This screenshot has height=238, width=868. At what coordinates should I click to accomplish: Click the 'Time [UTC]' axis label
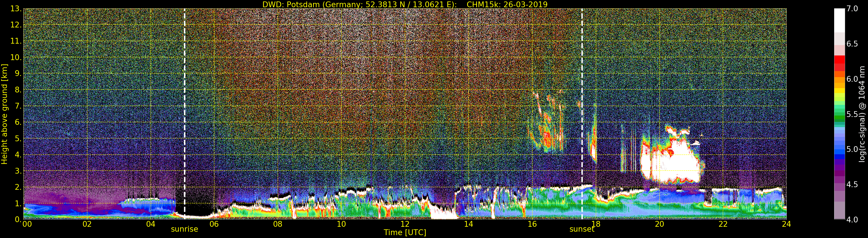click(405, 232)
